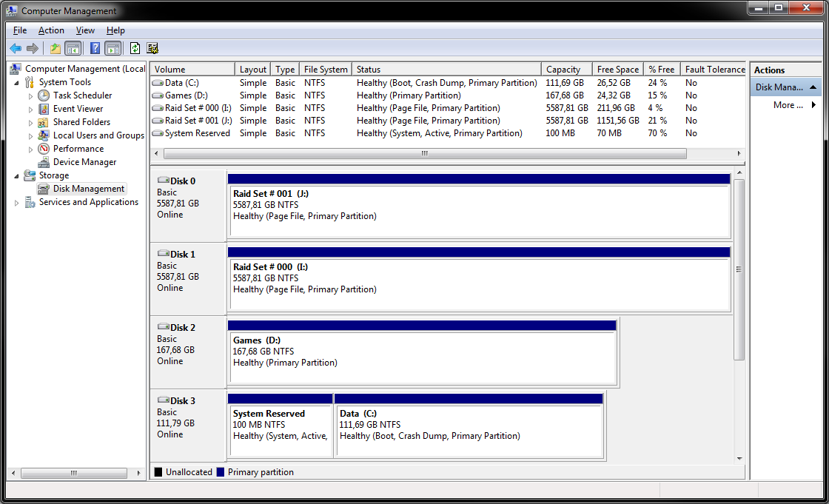Open the disk Settings toolbar icon

[153, 48]
